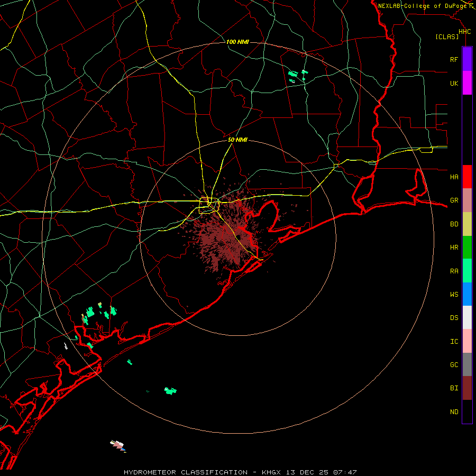Click the yellow Houston city loop outline
476x476 pixels.
click(209, 206)
